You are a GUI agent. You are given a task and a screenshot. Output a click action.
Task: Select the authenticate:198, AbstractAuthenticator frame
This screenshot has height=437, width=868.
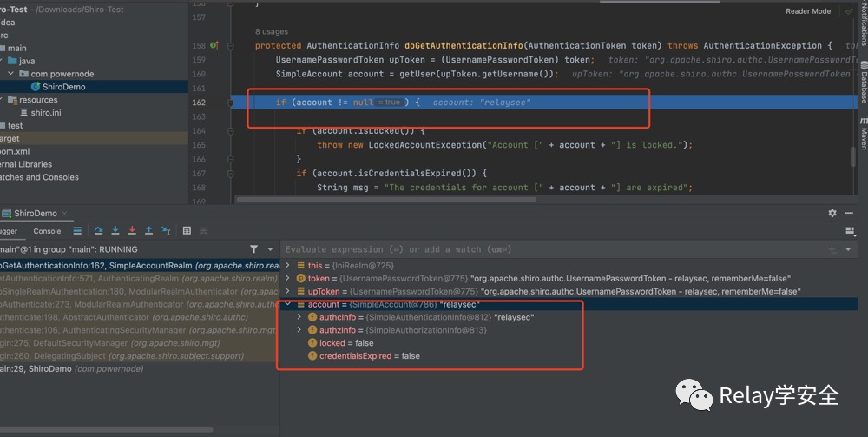pos(140,317)
